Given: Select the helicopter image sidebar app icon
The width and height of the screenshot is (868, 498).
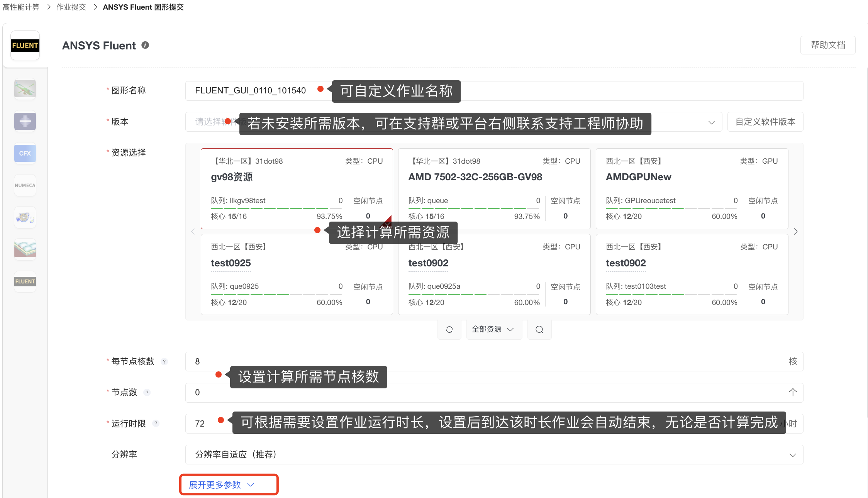Looking at the screenshot, I should 25,89.
